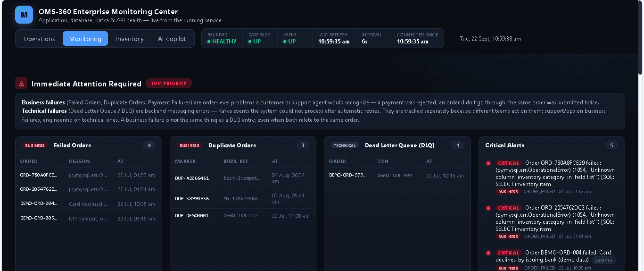644x271 pixels.
Task: Click the test-idempot key cell
Action: [242, 178]
